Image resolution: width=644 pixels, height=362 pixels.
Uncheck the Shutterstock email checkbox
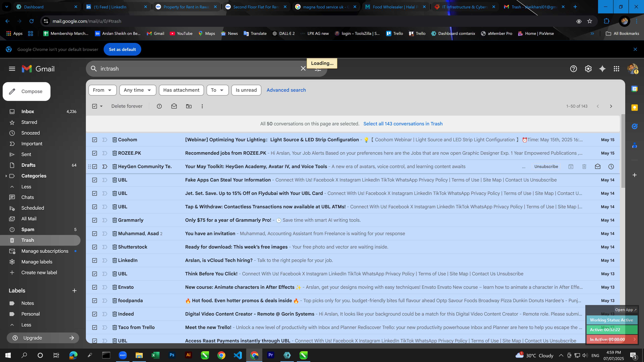(94, 247)
